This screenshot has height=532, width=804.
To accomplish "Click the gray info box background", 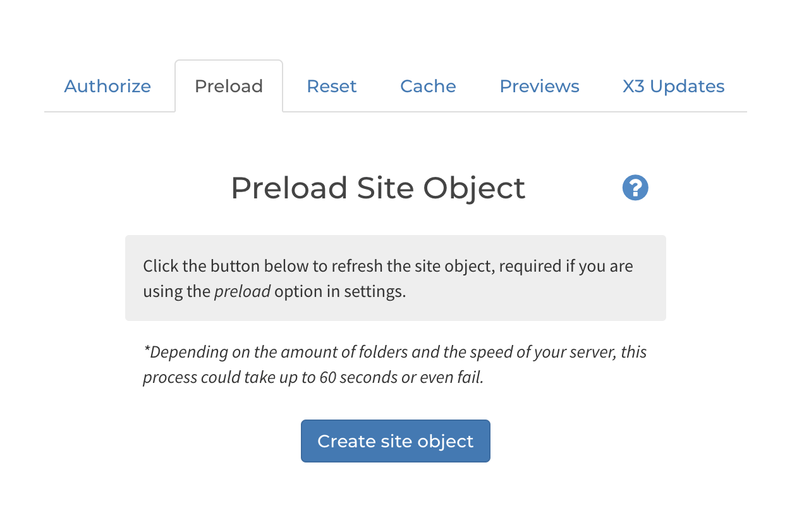I will point(396,278).
